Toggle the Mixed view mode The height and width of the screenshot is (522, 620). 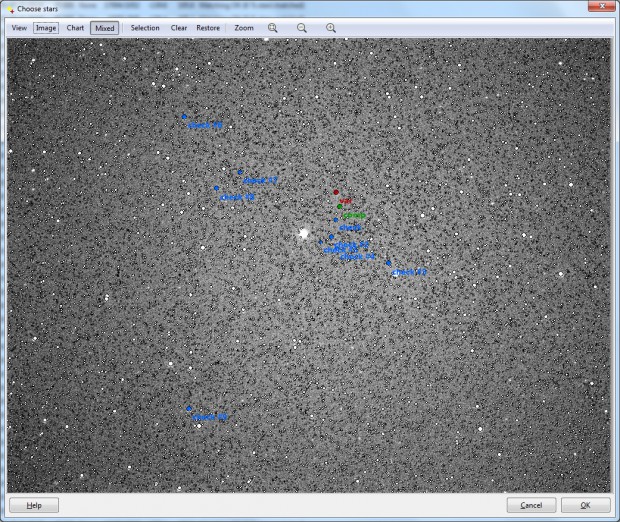pyautogui.click(x=104, y=28)
